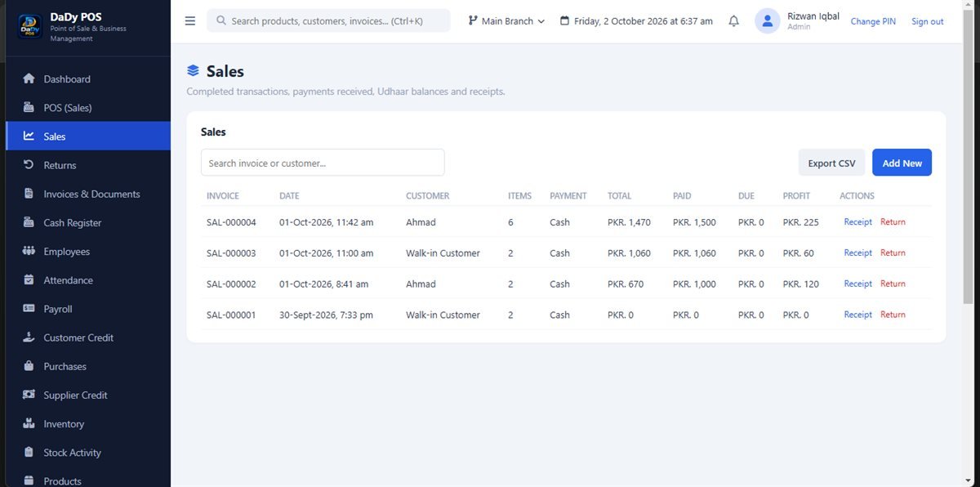Click the Attendance calendar-check icon

click(x=29, y=280)
